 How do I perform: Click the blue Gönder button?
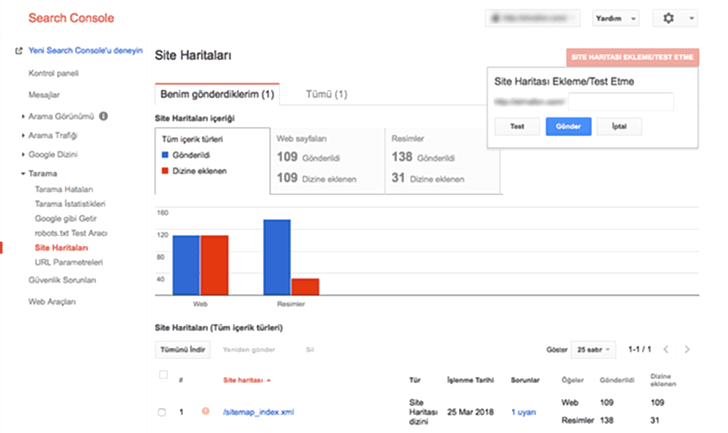coord(568,126)
